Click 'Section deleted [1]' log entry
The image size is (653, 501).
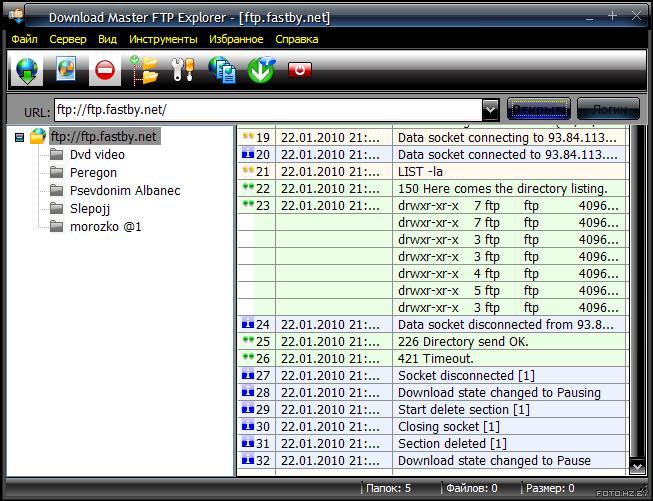pyautogui.click(x=452, y=444)
